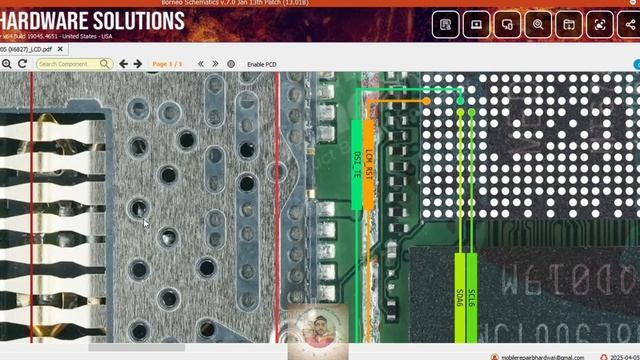Click the monitor and phone devices icon
The image size is (640, 360).
(x=507, y=24)
